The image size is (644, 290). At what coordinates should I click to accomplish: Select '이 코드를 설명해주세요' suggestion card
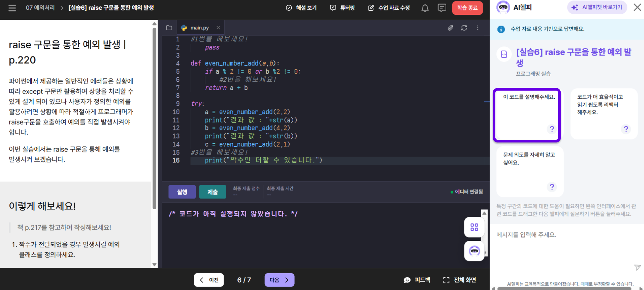[x=527, y=115]
